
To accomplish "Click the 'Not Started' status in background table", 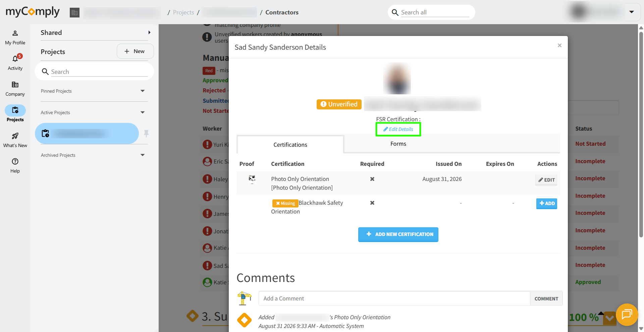I will tap(590, 144).
